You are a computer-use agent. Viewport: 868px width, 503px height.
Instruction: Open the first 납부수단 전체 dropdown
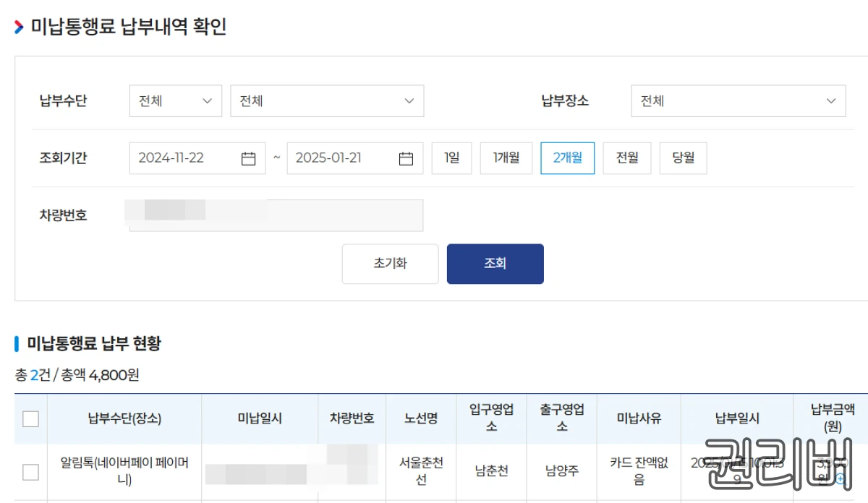click(175, 100)
